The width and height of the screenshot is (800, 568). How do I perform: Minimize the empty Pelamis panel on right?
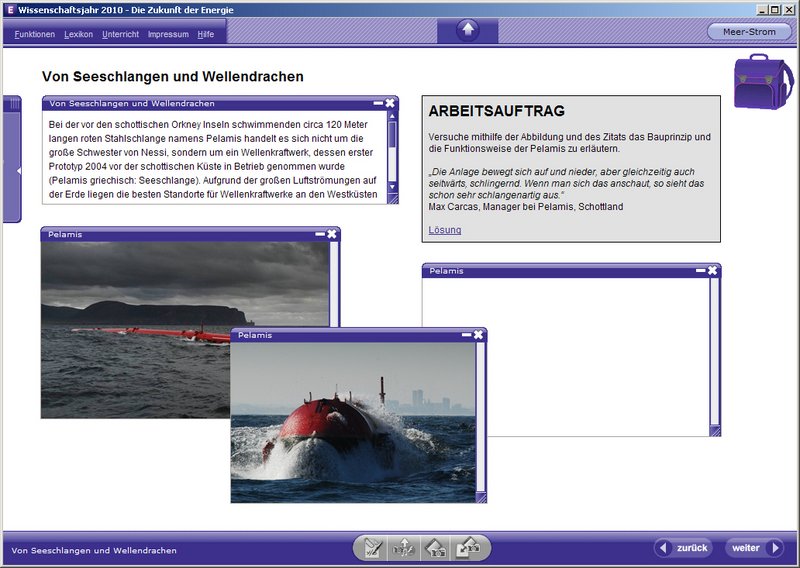pyautogui.click(x=699, y=270)
